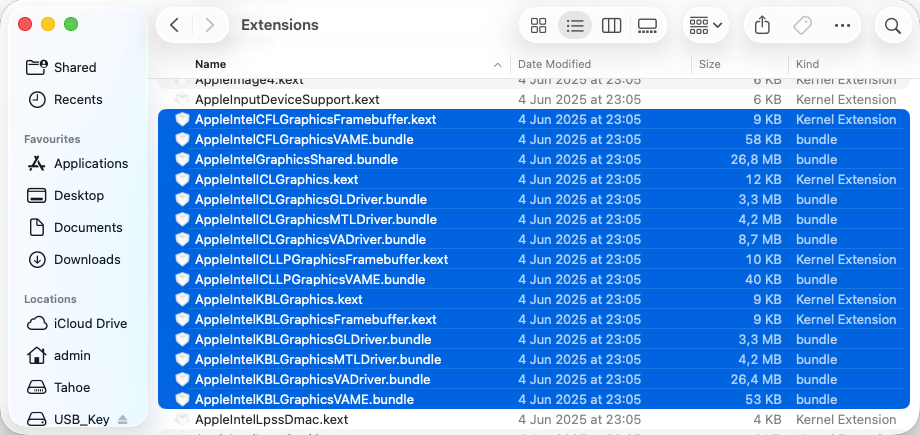Minimize the Extensions Finder window
Viewport: 920px width, 435px height.
(x=48, y=24)
